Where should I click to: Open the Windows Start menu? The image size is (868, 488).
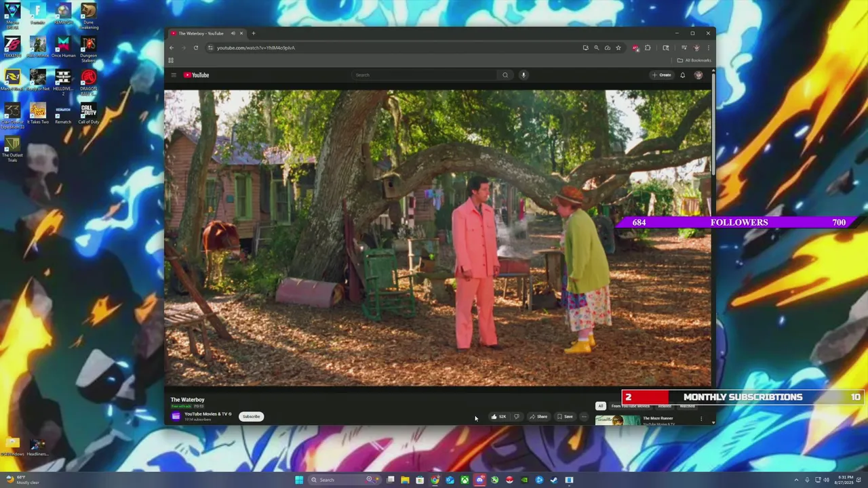[x=299, y=480]
